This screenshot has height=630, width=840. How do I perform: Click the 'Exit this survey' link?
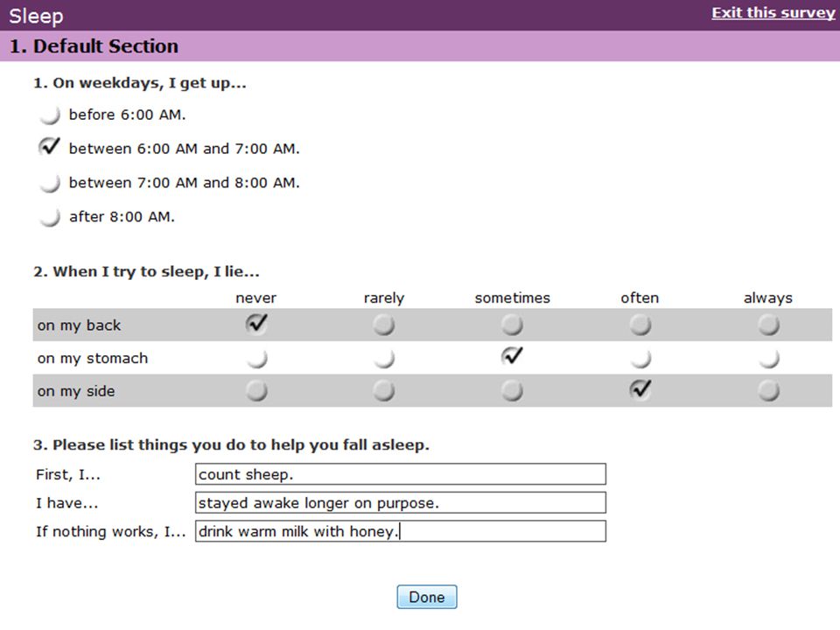pos(773,13)
